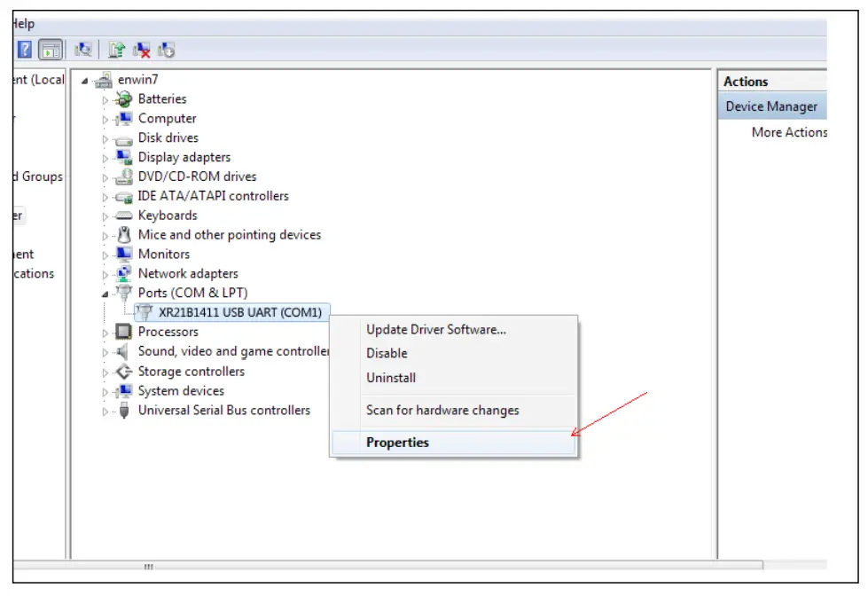Select the Update Driver Software toolbar icon

(x=116, y=50)
